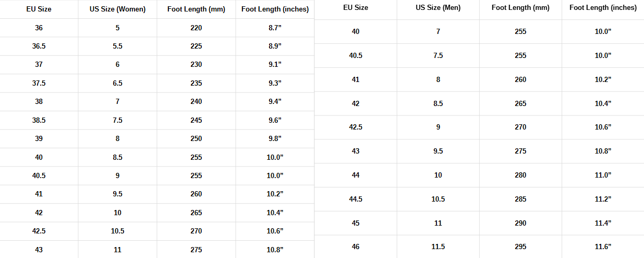Select the EU size 36.5 cell
The image size is (644, 258).
(39, 46)
